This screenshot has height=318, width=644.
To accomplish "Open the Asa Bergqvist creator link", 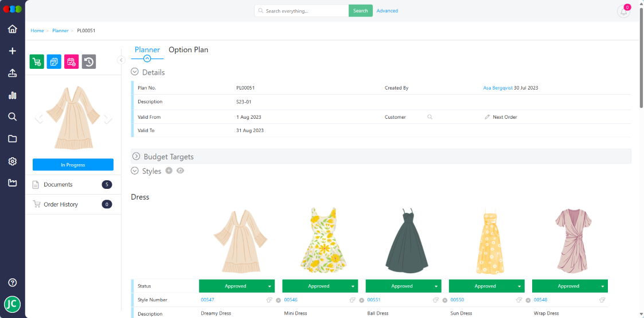I will pos(497,88).
